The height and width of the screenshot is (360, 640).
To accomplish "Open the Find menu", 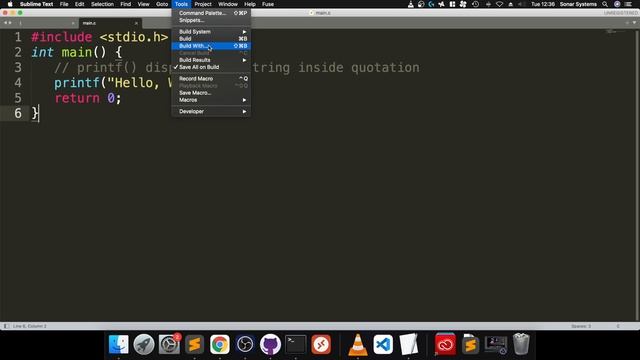I will (126, 4).
